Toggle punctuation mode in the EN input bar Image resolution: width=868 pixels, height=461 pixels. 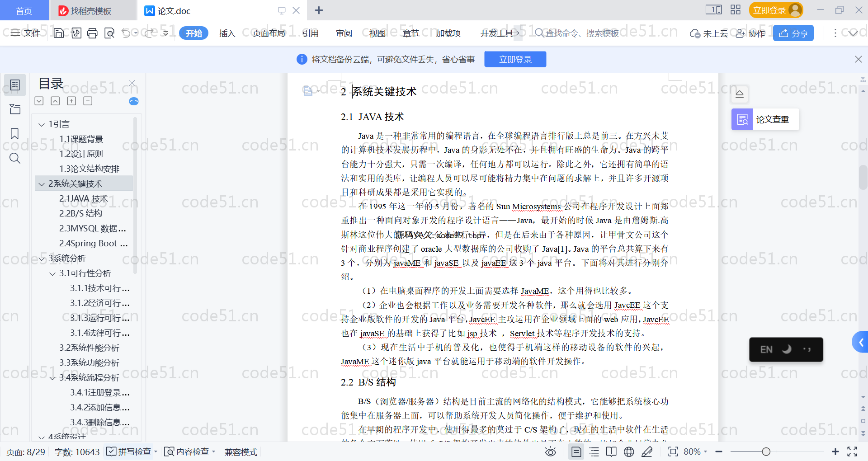807,349
